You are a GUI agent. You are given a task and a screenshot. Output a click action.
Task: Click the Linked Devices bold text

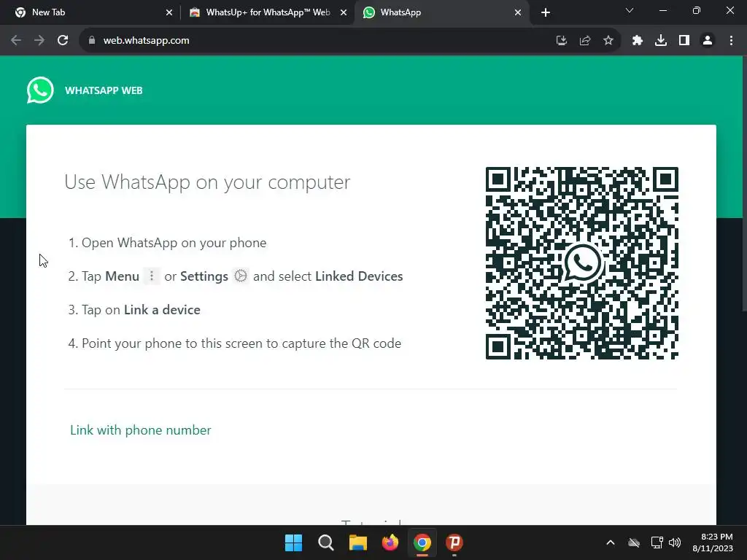click(x=359, y=276)
